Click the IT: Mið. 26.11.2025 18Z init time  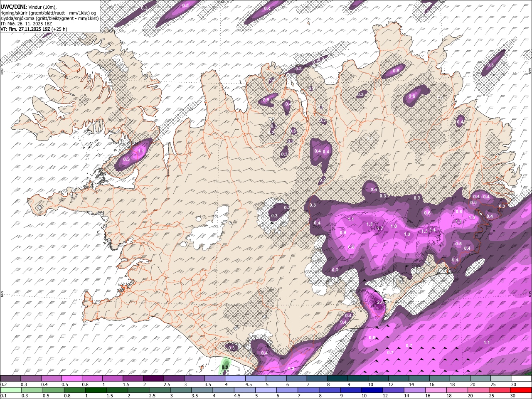26,24
